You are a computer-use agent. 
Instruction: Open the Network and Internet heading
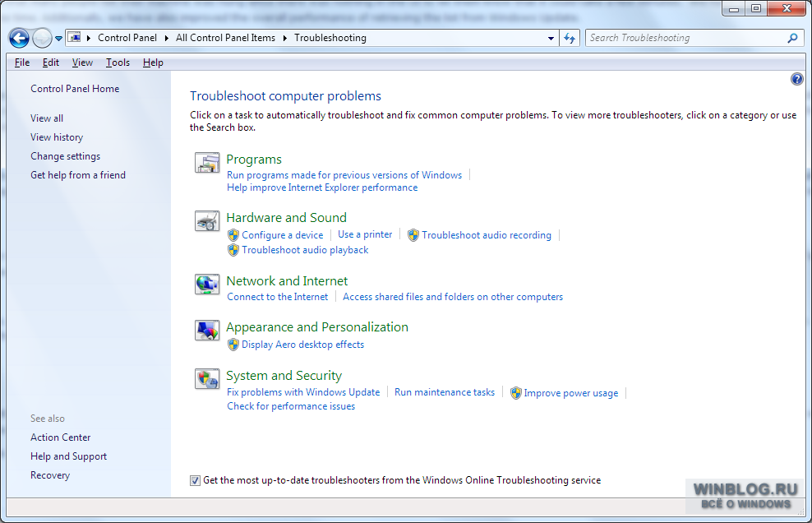(287, 281)
